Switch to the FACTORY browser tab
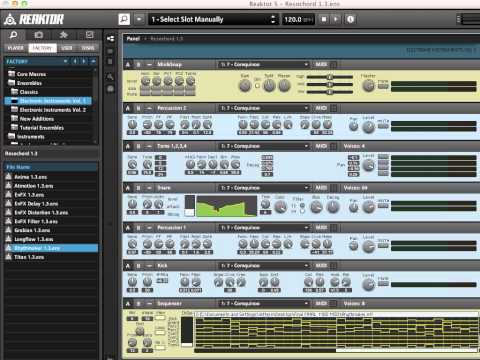480x360 pixels. point(42,48)
